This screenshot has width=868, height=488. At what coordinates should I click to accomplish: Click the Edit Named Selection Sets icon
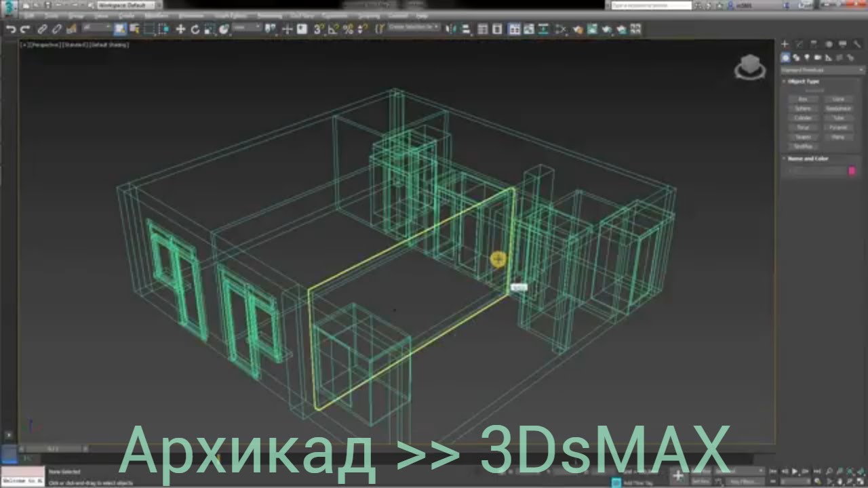pyautogui.click(x=380, y=29)
